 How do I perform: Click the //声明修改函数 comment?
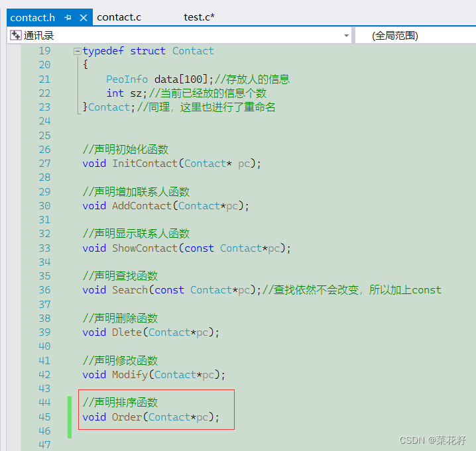click(x=120, y=361)
